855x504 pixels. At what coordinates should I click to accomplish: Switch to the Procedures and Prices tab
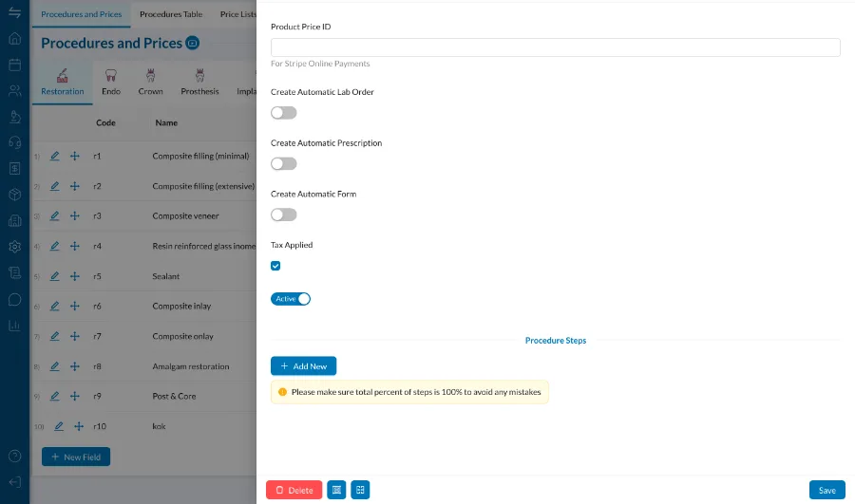point(82,14)
